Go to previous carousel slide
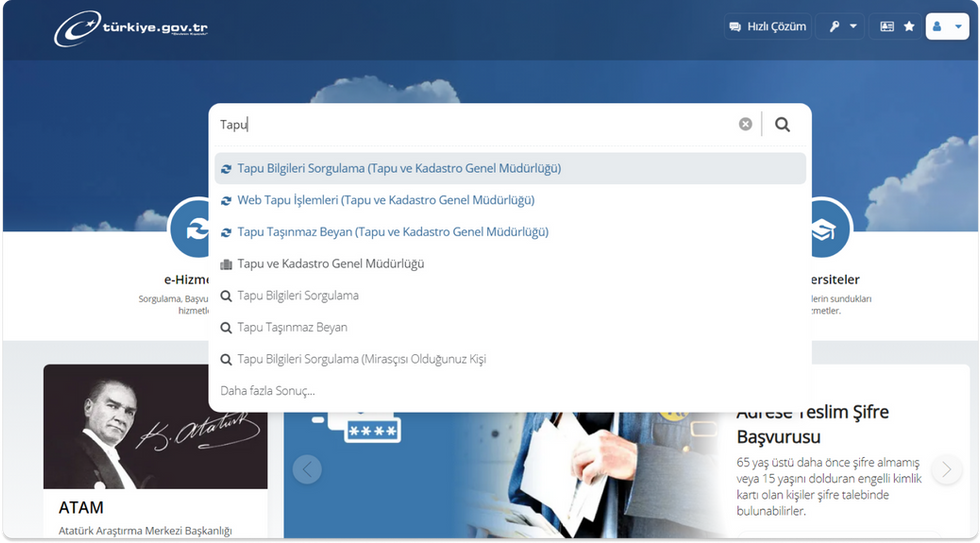980x543 pixels. tap(307, 469)
